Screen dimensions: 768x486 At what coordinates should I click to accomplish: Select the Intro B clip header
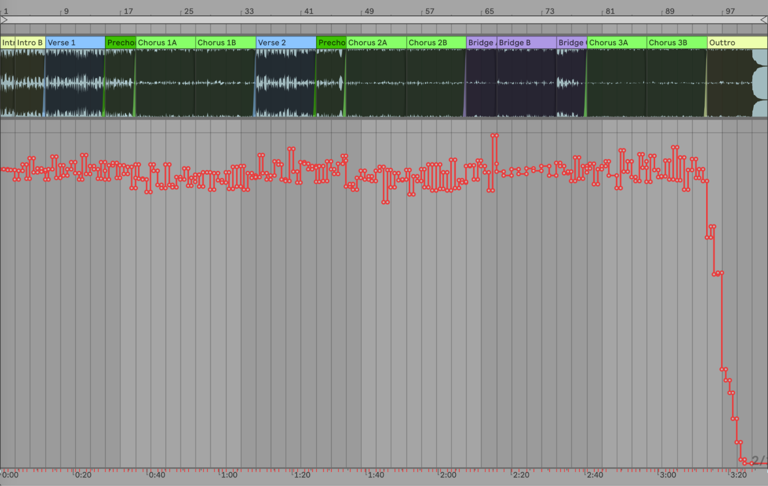tap(29, 43)
